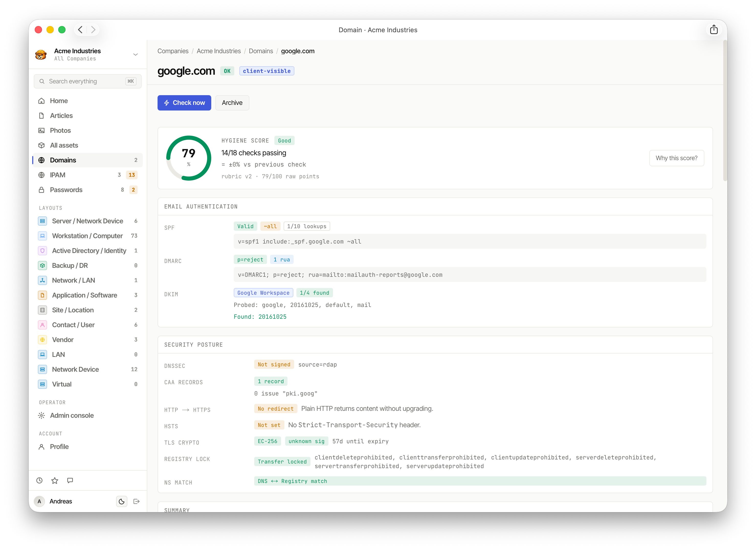Click Active Directory / Identity shield icon

coord(42,251)
